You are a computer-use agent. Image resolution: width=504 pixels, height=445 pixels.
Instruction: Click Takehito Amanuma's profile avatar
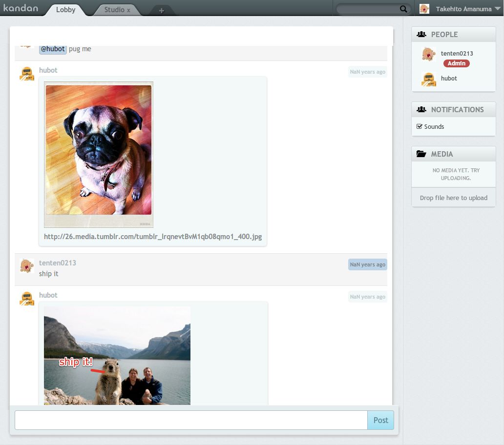[423, 8]
